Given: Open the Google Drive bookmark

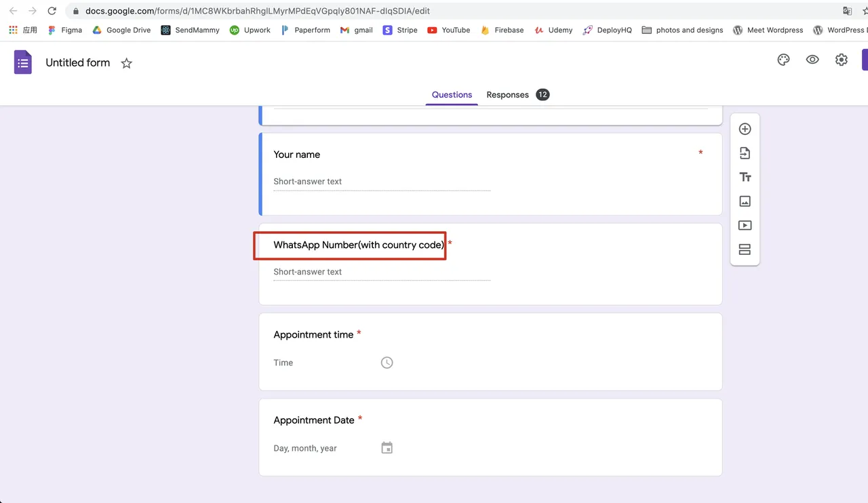Looking at the screenshot, I should click(121, 30).
